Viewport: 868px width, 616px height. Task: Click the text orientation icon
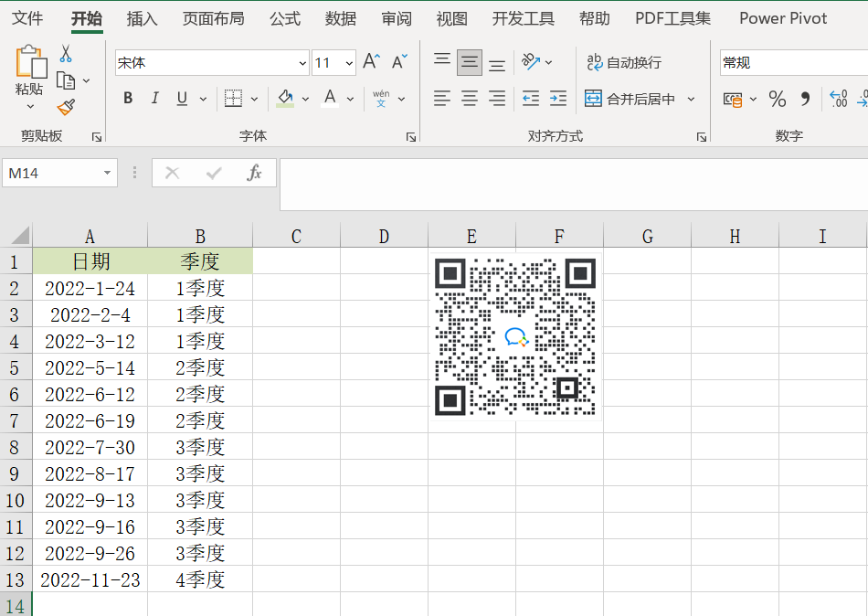click(x=530, y=61)
